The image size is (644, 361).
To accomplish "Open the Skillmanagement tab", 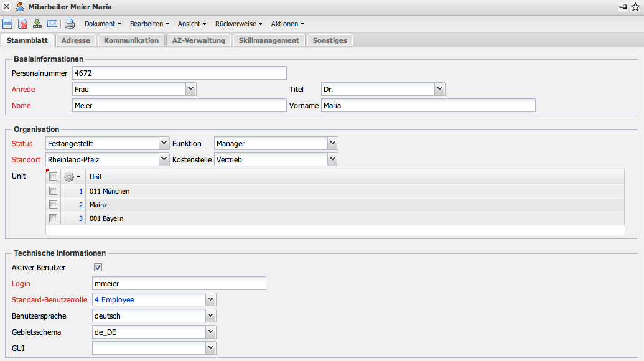I will tap(269, 40).
